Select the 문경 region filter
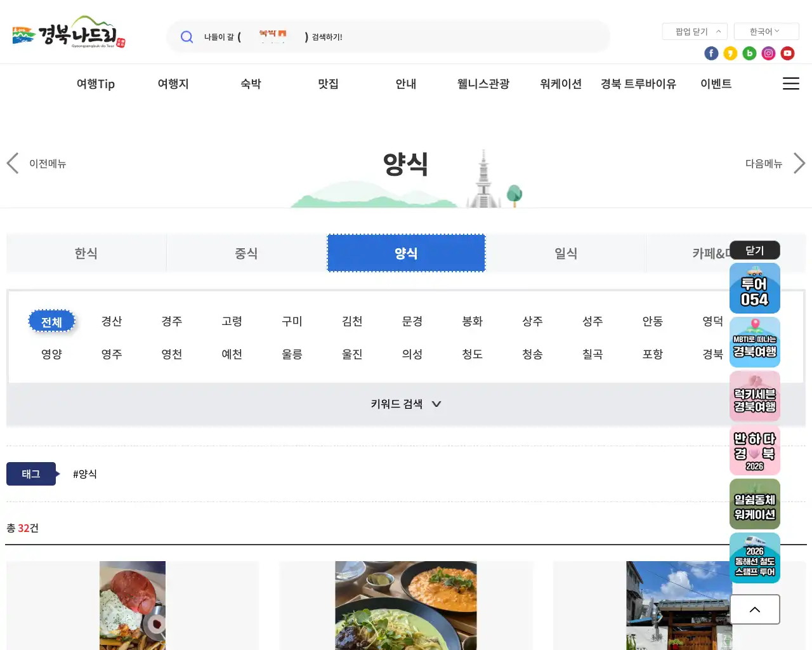The height and width of the screenshot is (650, 812). [x=412, y=321]
